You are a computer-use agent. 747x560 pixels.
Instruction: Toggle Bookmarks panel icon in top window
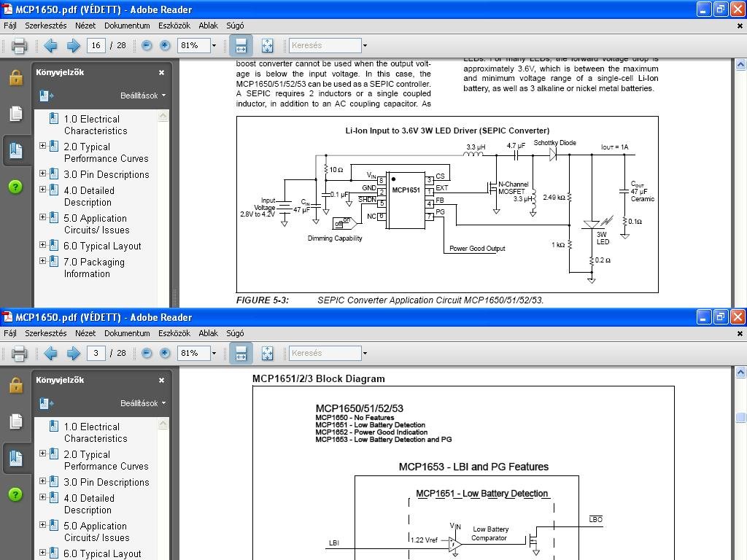[16, 150]
